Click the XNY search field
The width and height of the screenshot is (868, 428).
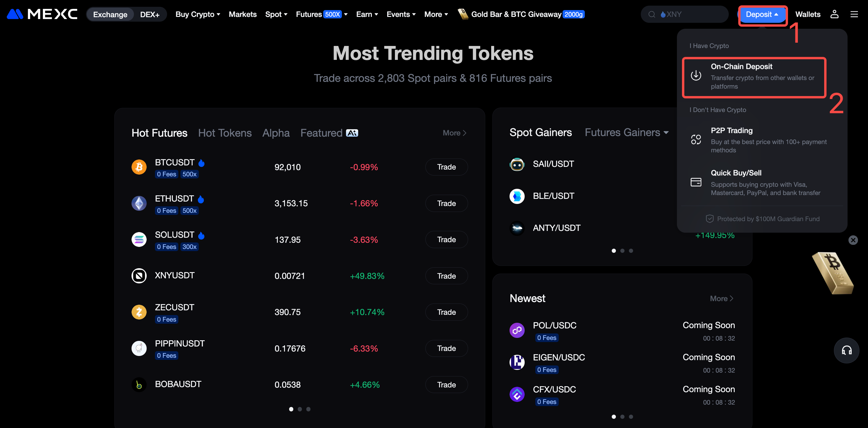(x=687, y=14)
